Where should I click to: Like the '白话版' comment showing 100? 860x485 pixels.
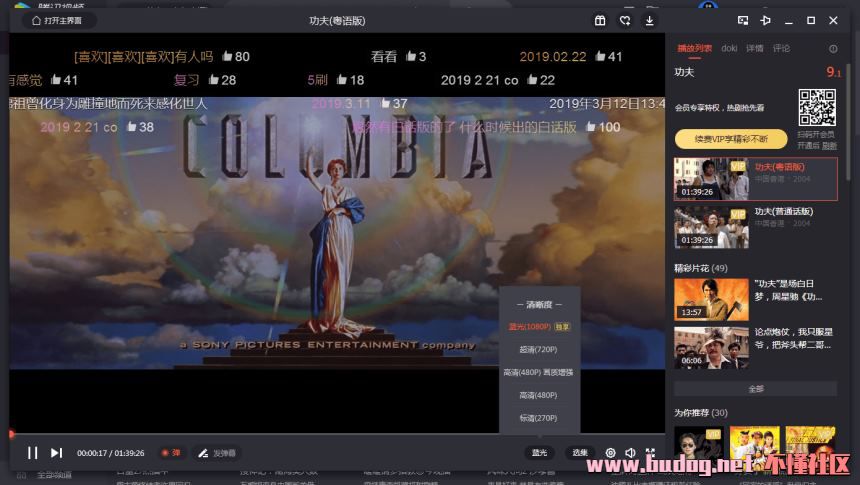click(591, 127)
